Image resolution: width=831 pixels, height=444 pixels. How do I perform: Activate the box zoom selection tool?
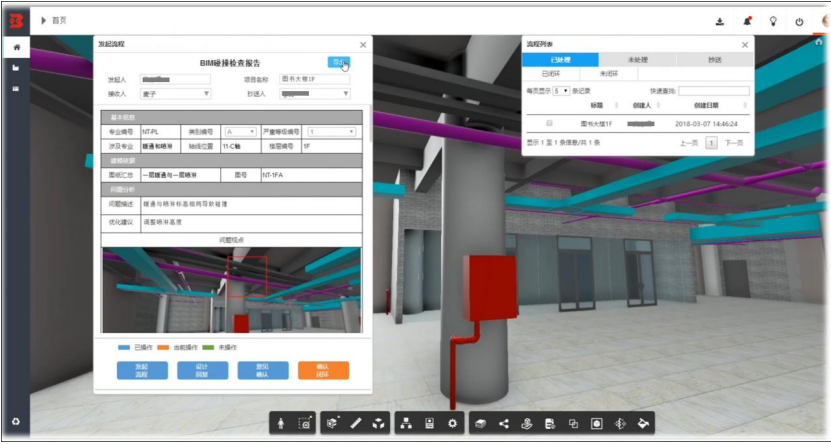coord(304,423)
